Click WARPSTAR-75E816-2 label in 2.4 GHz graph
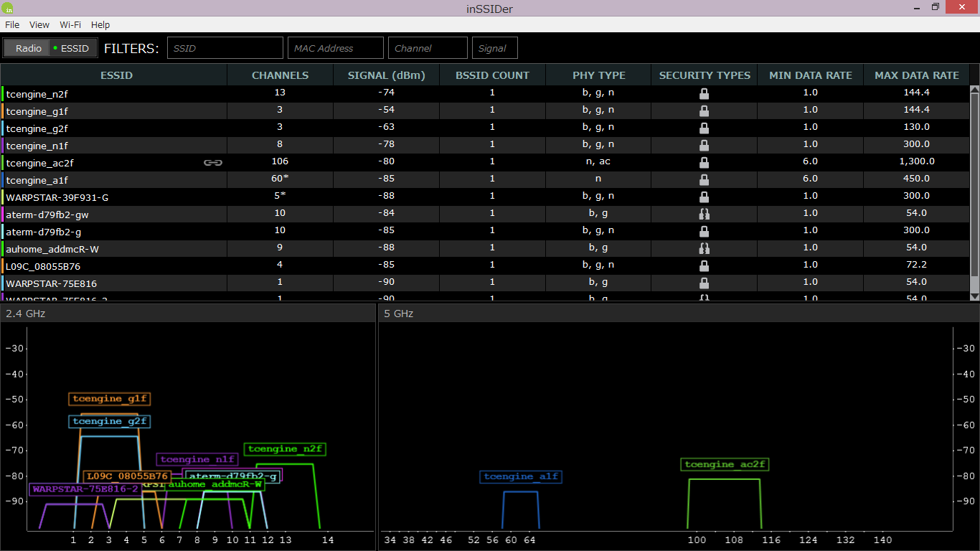980x551 pixels. point(85,489)
